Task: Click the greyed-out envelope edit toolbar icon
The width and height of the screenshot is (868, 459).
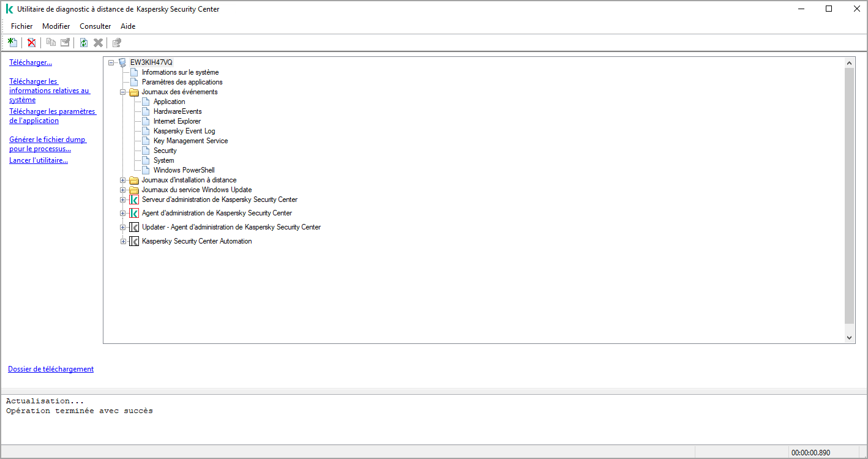Action: click(65, 42)
